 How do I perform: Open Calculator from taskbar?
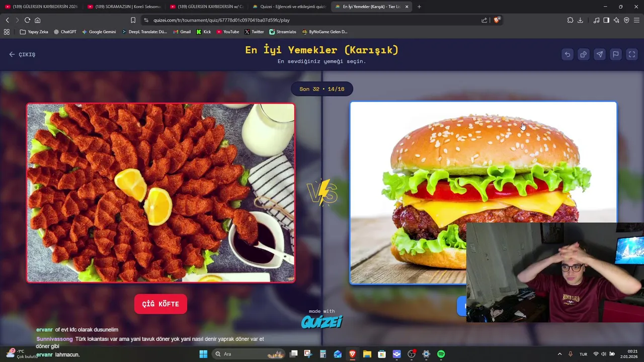click(x=323, y=354)
